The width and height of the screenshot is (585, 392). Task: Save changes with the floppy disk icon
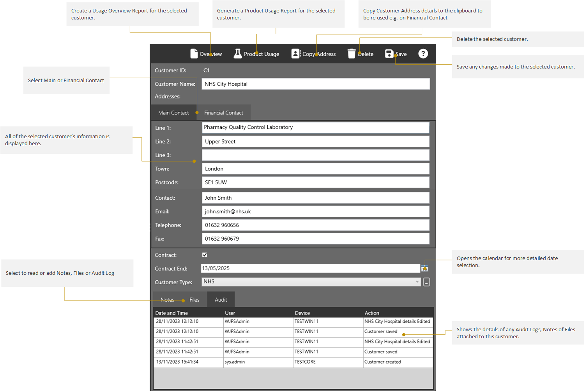click(x=389, y=54)
